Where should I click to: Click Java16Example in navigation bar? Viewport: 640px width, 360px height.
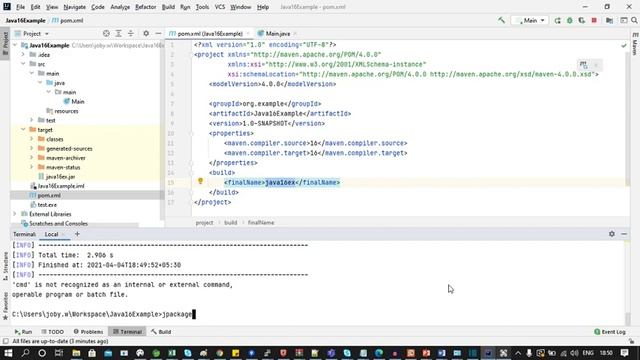[x=25, y=20]
